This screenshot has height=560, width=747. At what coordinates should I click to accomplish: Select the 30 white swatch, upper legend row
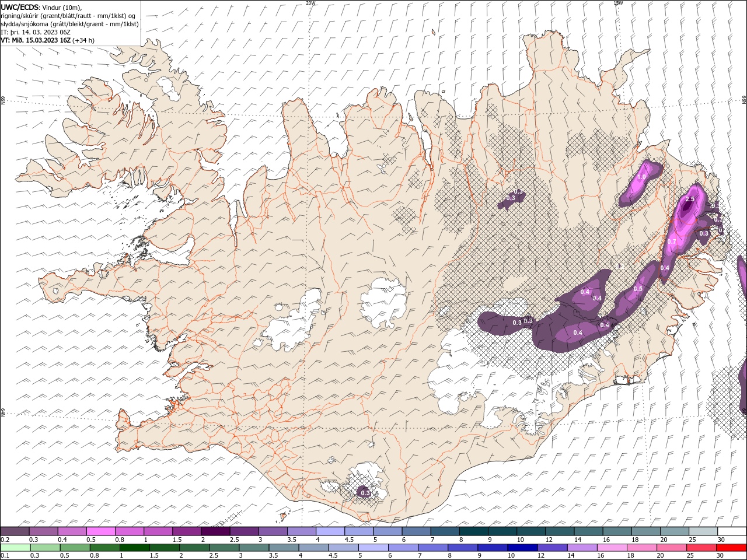coord(732,531)
